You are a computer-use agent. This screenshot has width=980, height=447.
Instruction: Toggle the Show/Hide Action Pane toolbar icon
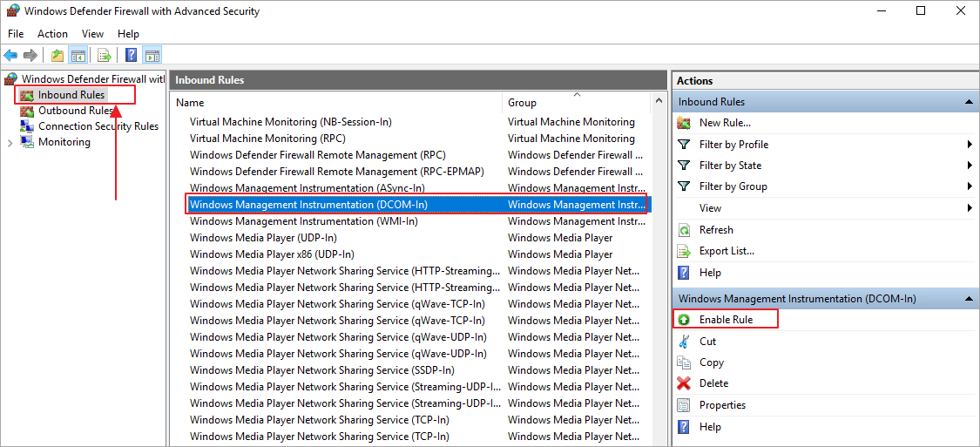(152, 56)
